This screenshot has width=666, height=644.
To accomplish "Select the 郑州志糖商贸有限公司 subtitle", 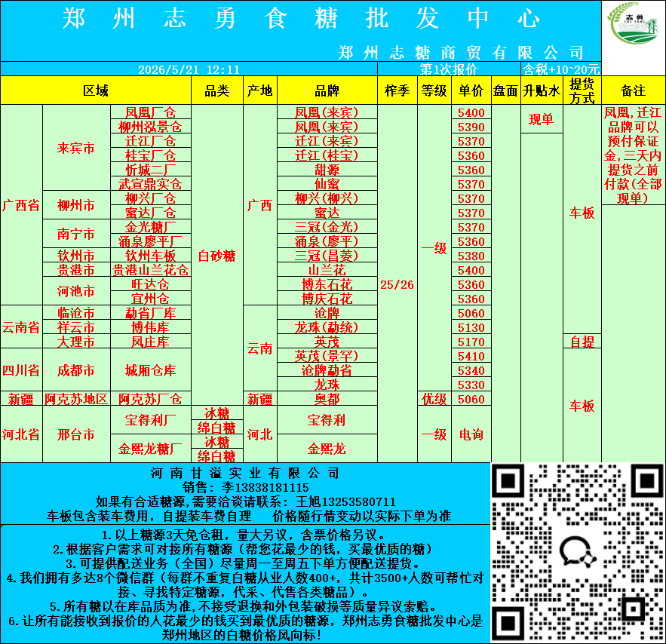I will point(462,53).
